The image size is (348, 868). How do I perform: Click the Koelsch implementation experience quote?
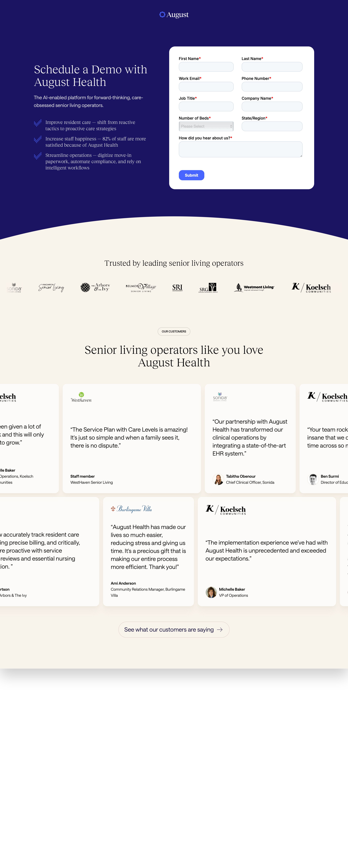pos(267,551)
